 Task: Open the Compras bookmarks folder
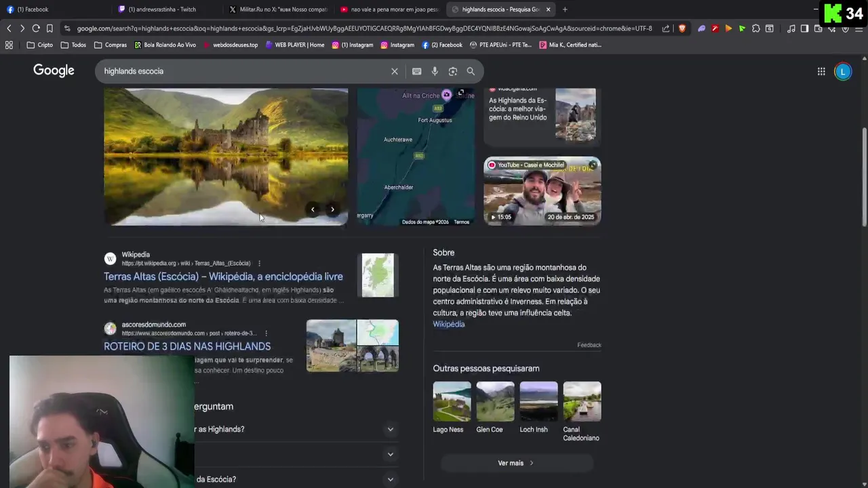point(111,45)
